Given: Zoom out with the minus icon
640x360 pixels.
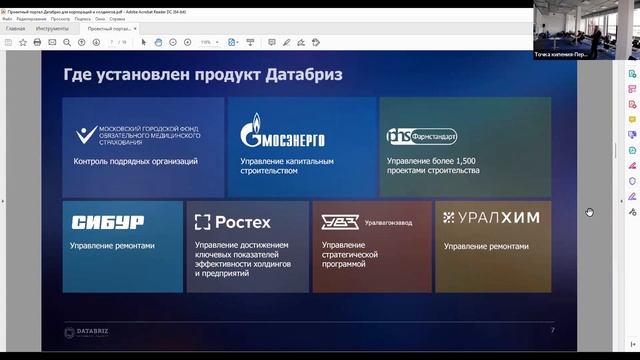Looking at the screenshot, I should pyautogui.click(x=173, y=42).
